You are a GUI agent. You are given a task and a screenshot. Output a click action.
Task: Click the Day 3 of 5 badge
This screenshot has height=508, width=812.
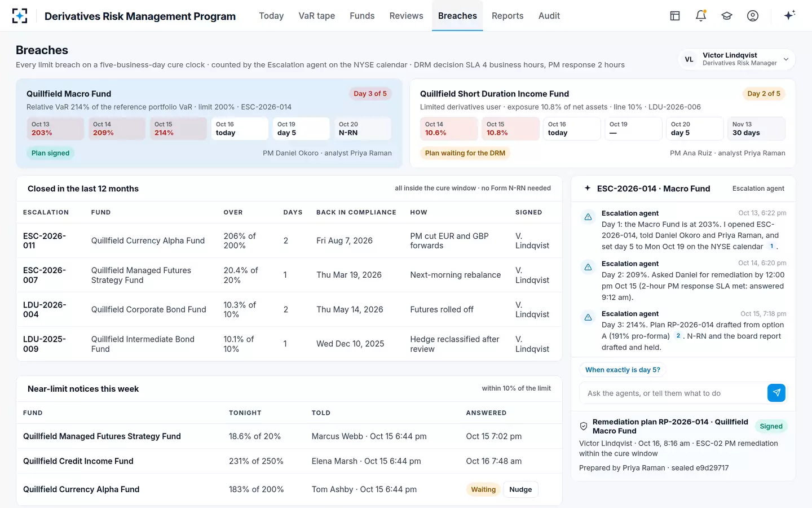370,94
